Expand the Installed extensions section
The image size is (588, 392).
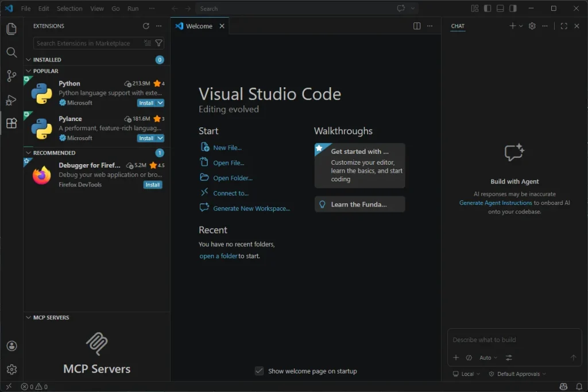47,60
